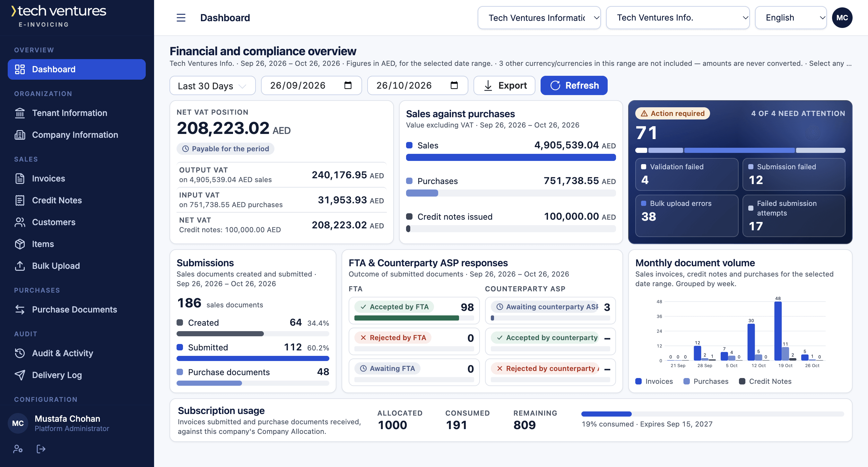
Task: Click the Bulk Upload arrow icon
Action: (x=20, y=266)
